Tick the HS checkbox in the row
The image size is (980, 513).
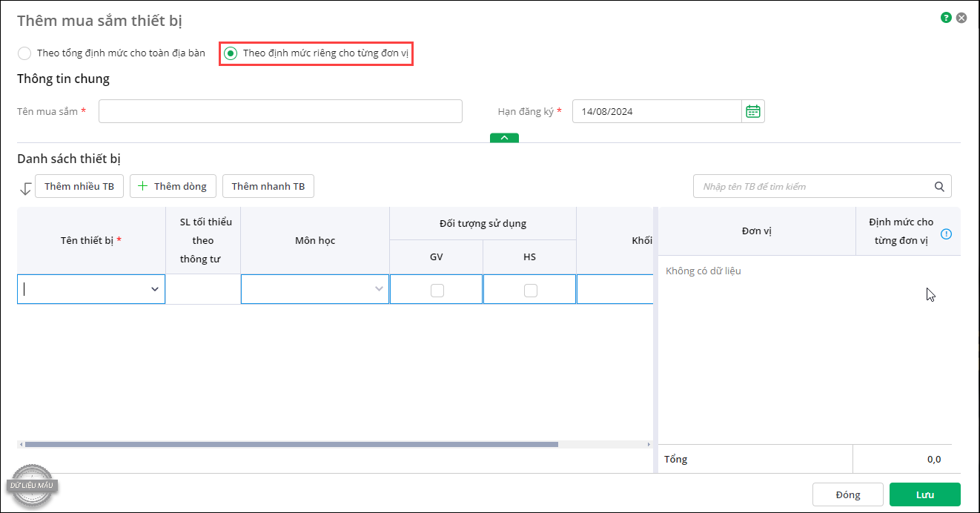tap(531, 291)
